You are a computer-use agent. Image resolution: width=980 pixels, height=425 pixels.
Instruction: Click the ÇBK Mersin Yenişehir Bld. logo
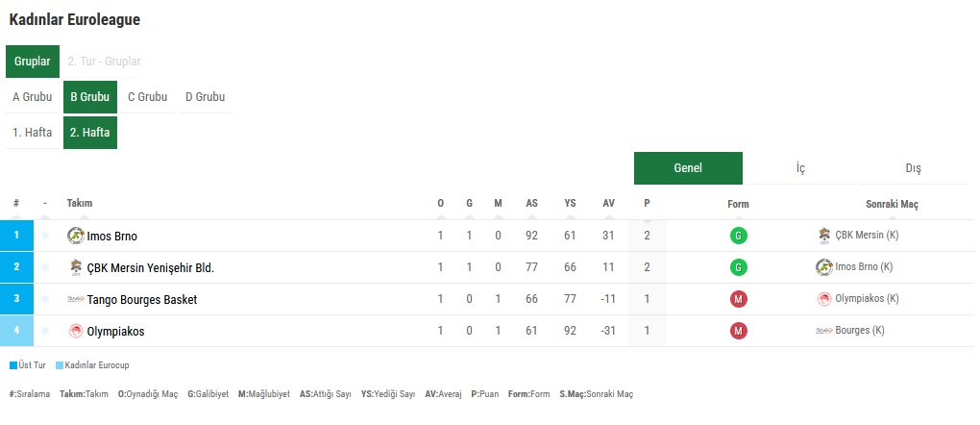[76, 268]
